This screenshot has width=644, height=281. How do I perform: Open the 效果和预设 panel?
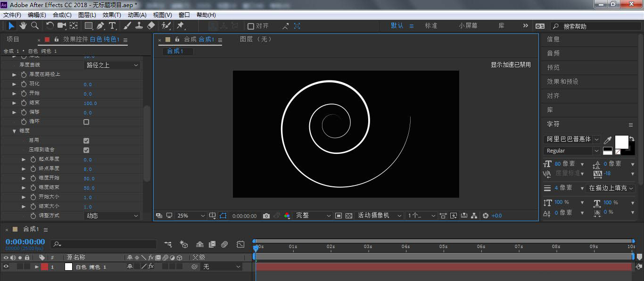coord(562,81)
